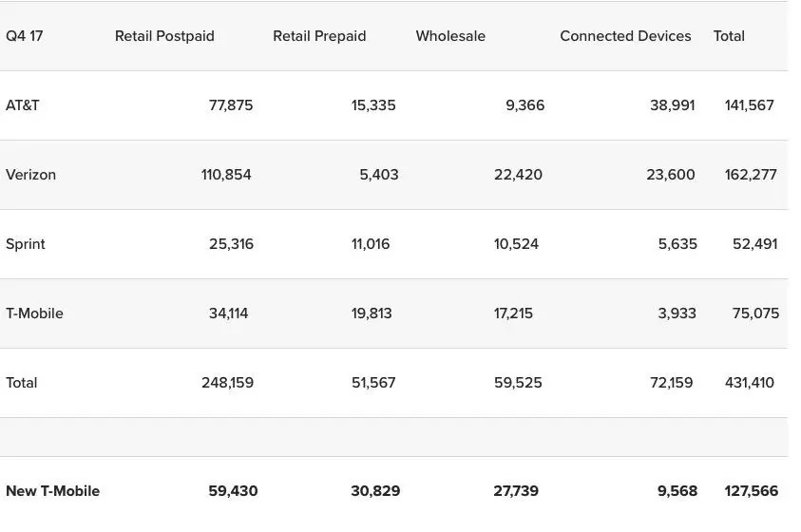Viewport: 801px width, 532px height.
Task: Select the Wholesale column header
Action: 450,36
